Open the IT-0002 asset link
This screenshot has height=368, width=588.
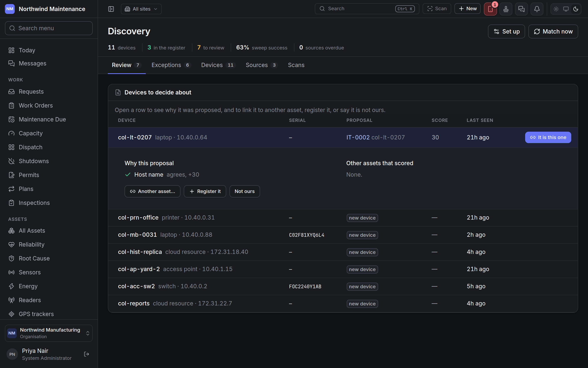(358, 137)
